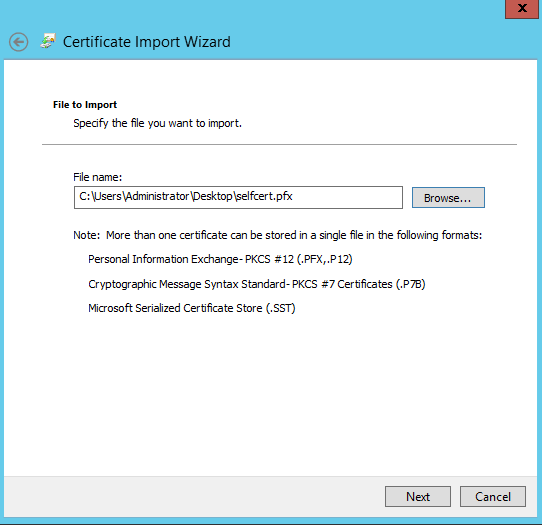
Task: Click the 'File name:' label
Action: tap(97, 177)
